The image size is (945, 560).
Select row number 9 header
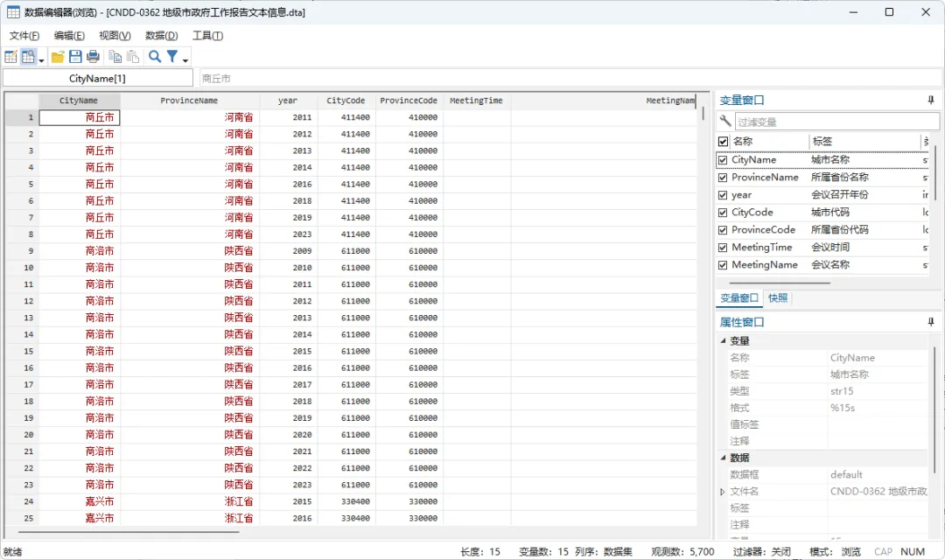click(x=22, y=251)
